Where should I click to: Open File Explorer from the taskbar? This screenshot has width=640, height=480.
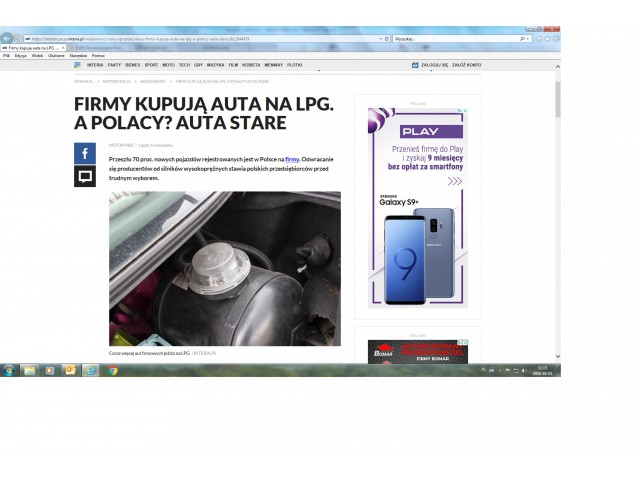pyautogui.click(x=29, y=370)
